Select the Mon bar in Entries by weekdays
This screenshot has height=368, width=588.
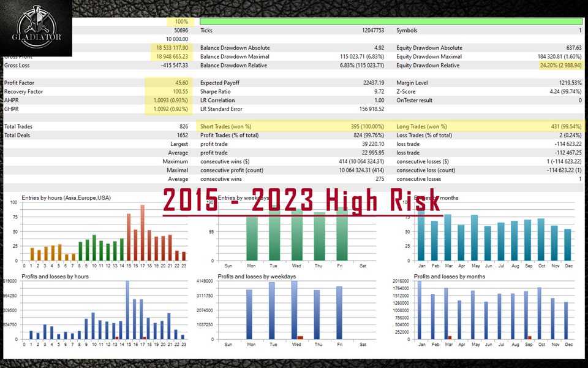coord(252,236)
